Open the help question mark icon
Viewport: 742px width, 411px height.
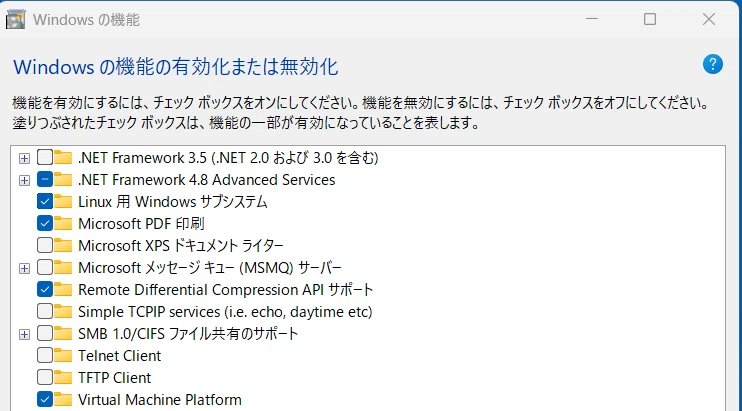tap(713, 64)
